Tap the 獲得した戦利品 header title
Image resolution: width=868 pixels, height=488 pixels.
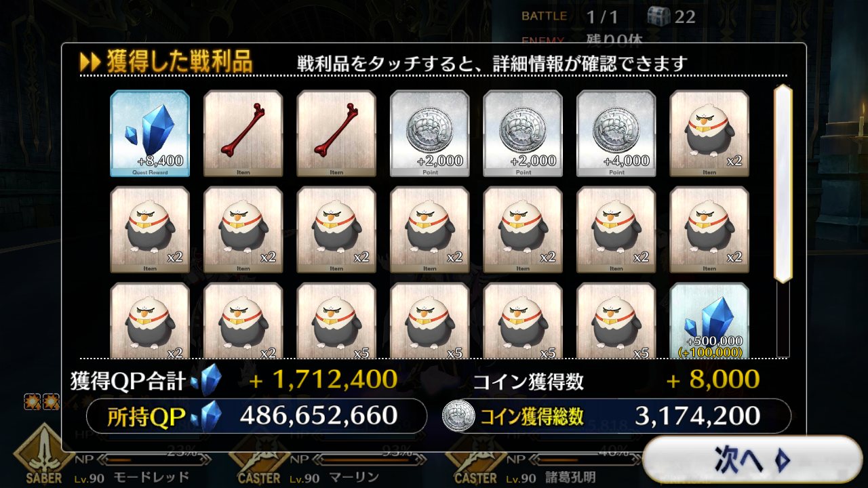click(x=179, y=63)
